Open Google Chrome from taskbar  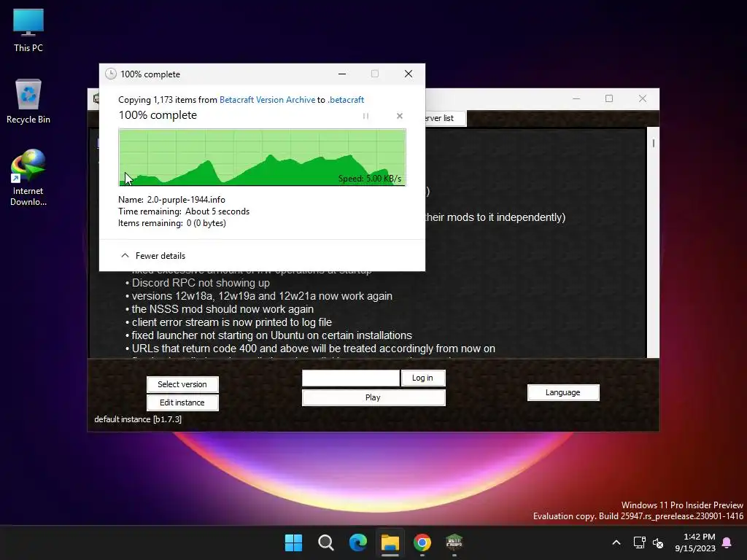click(422, 542)
